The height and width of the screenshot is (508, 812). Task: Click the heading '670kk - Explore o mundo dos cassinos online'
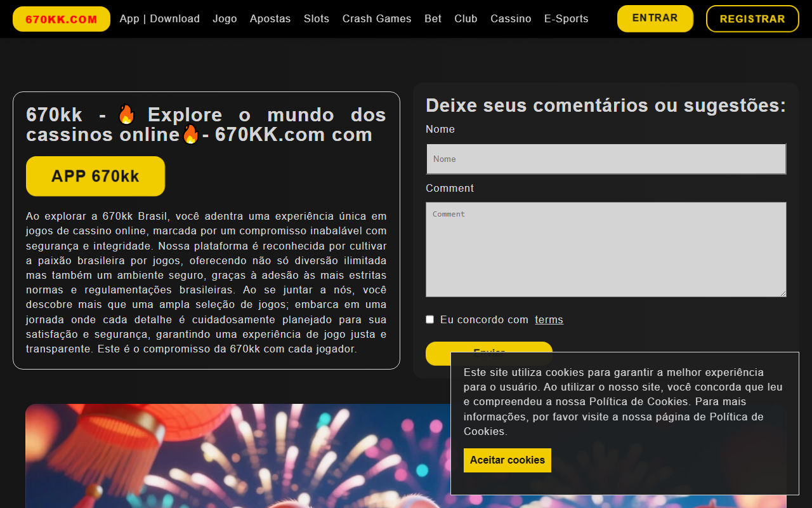[x=206, y=124]
